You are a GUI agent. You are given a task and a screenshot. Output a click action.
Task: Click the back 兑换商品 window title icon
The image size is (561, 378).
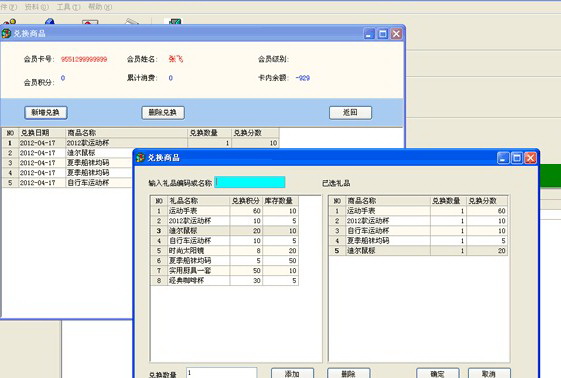click(6, 34)
